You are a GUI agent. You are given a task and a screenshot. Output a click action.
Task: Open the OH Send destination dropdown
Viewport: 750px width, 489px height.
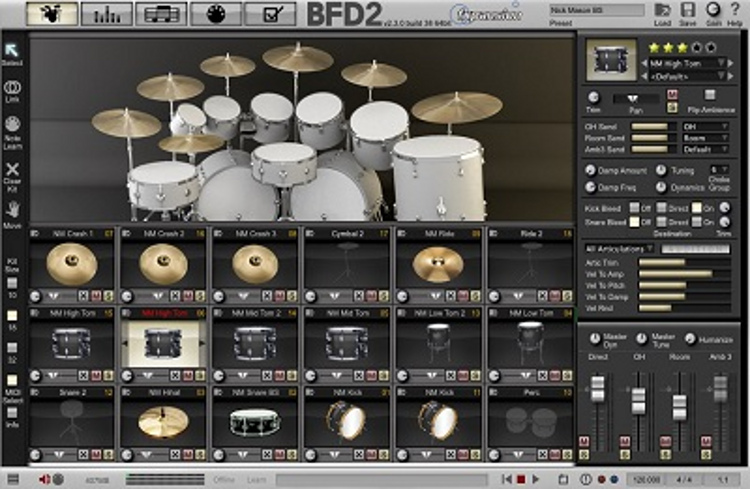(706, 127)
